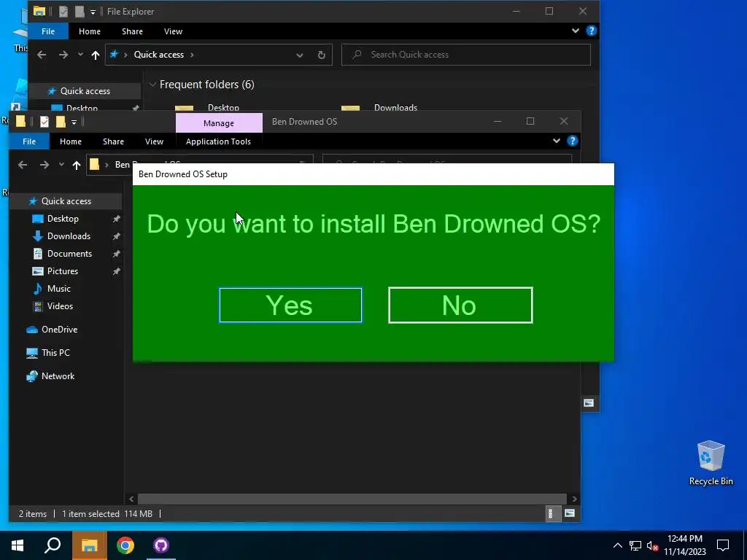Open File menu in the back File Explorer window
This screenshot has height=560, width=747.
click(48, 31)
